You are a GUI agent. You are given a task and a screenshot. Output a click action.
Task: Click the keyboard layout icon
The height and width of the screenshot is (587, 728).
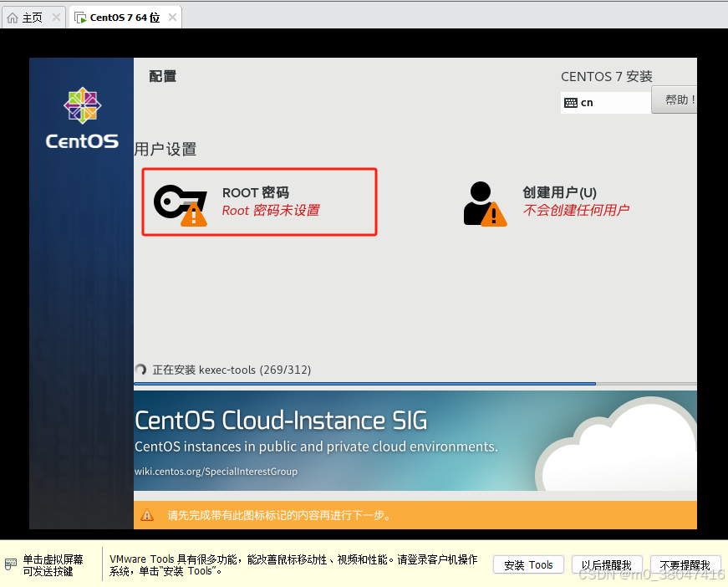point(571,103)
